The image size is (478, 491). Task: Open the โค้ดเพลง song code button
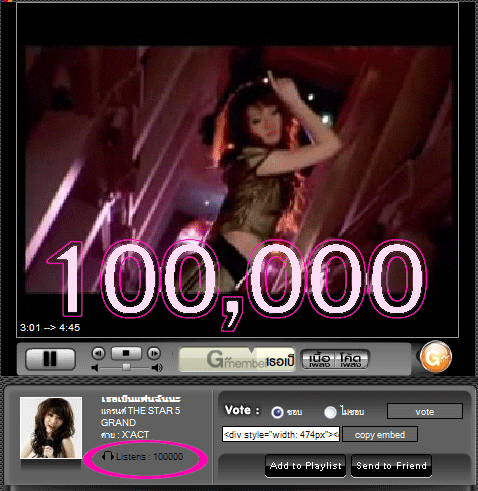click(x=351, y=359)
